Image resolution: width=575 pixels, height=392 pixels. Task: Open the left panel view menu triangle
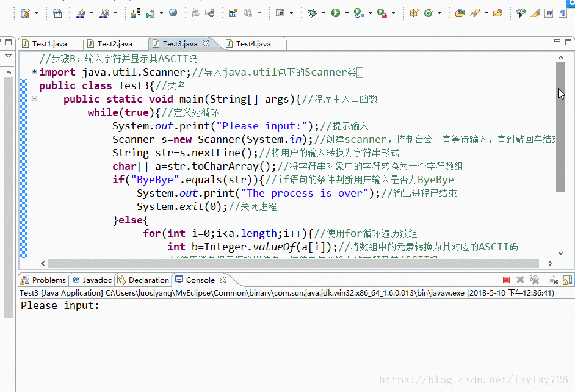9,56
